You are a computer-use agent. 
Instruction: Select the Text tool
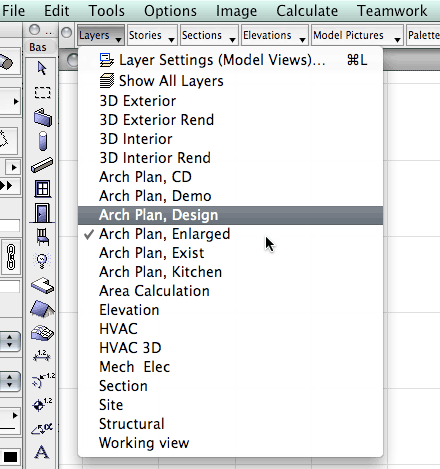coord(42,452)
